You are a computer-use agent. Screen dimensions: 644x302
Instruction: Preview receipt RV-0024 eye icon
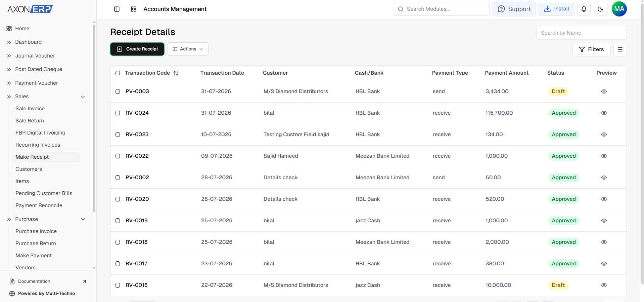[604, 113]
